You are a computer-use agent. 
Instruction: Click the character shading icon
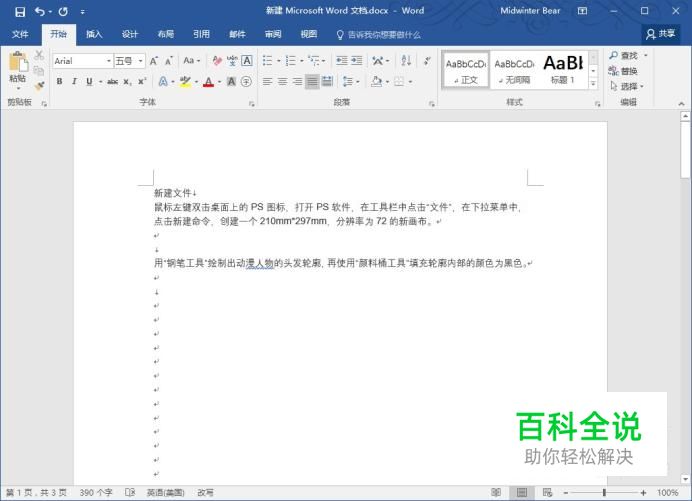(x=231, y=82)
